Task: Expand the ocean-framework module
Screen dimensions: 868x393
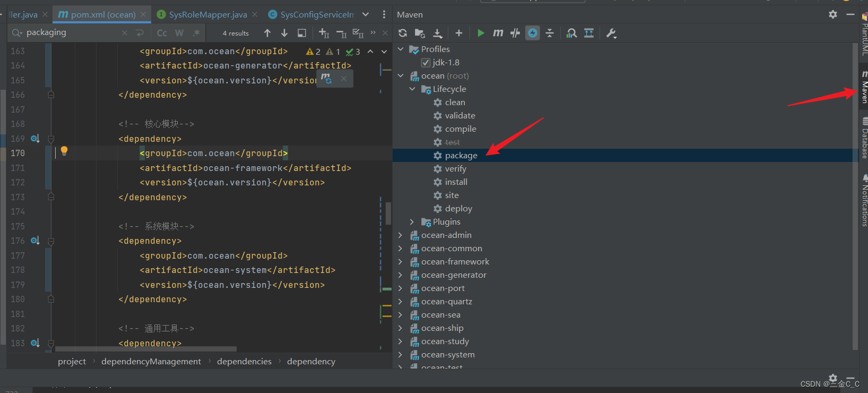Action: [401, 262]
